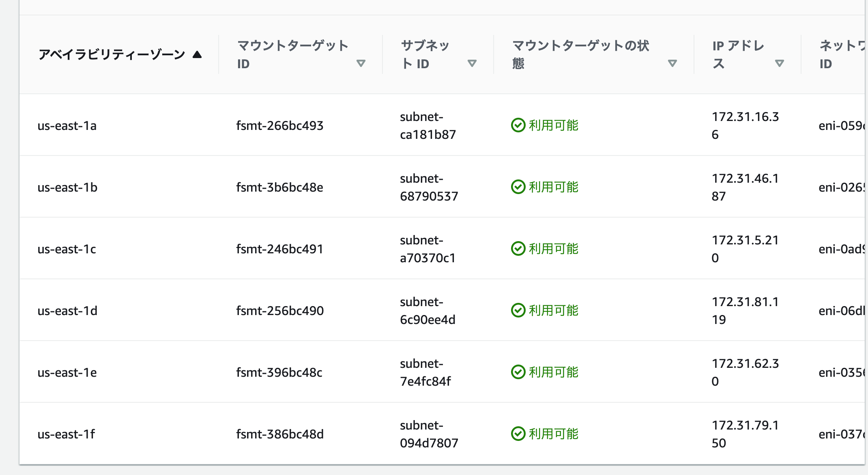Click the IP アドレス header label

pos(738,54)
